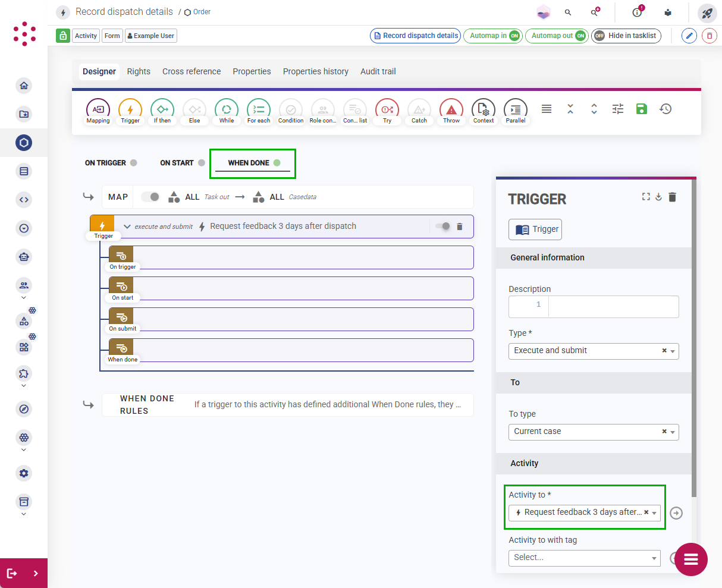Click the Activity tag button
This screenshot has width=722, height=588.
pyautogui.click(x=86, y=36)
